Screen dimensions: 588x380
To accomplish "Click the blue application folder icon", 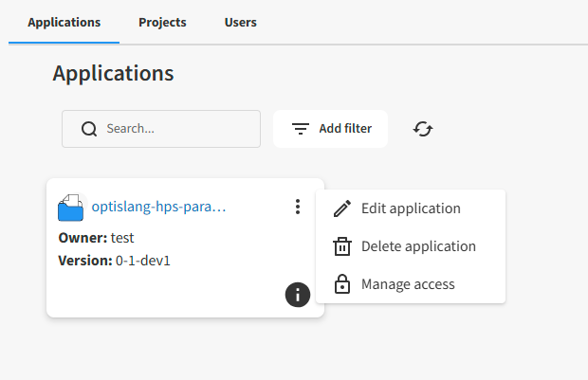I will (x=71, y=208).
